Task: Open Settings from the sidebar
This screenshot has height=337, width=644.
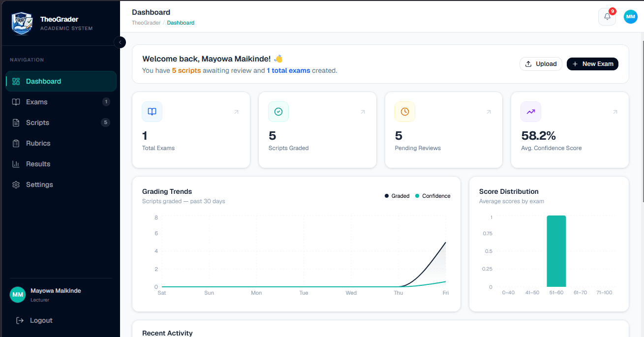Action: click(61, 184)
